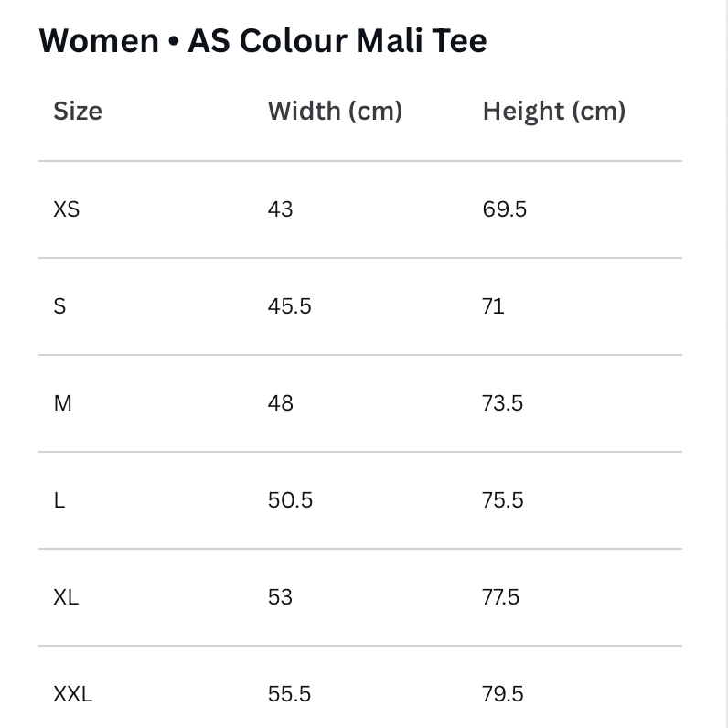Select the 77.5 height value
Image resolution: width=728 pixels, height=728 pixels.
pos(500,597)
